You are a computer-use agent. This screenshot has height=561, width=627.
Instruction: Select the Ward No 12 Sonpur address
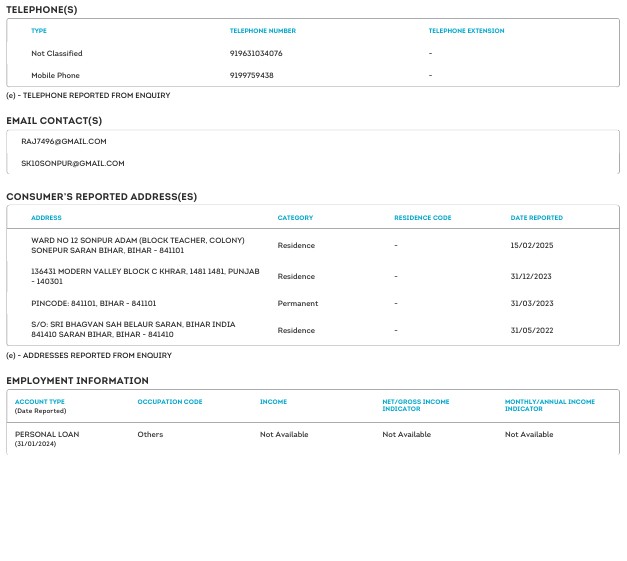137,245
